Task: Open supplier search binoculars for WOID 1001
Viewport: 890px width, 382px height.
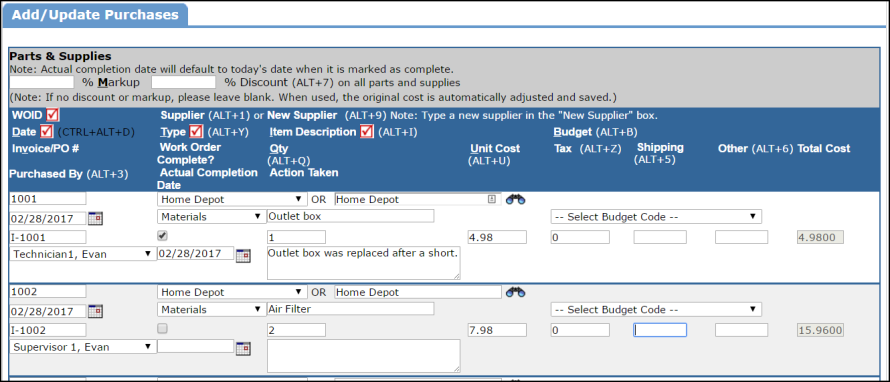Action: 516,199
